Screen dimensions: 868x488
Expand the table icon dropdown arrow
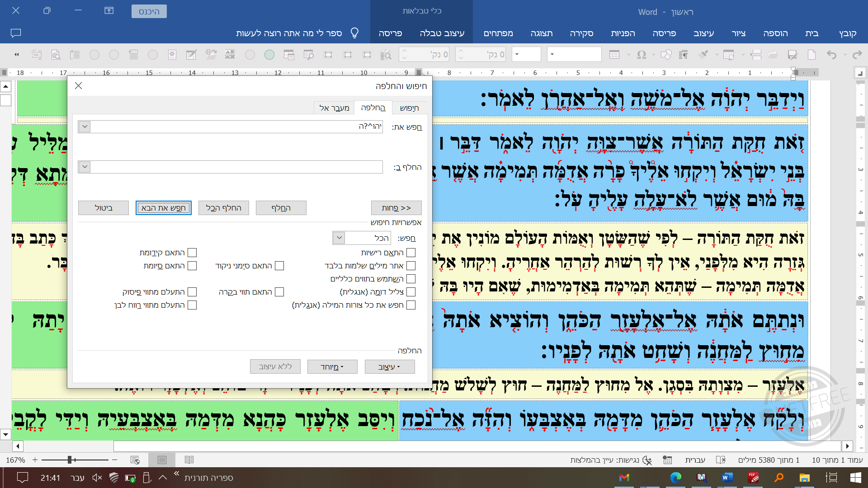point(628,55)
